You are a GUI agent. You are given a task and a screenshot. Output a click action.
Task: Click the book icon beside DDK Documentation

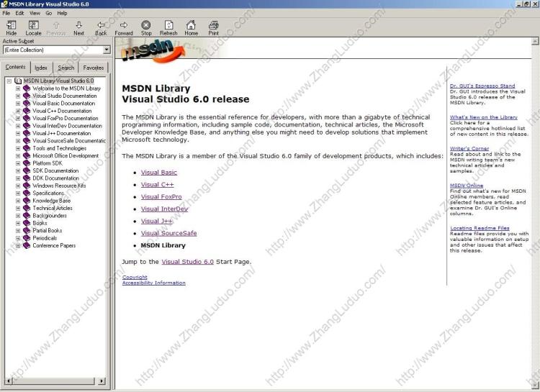tap(27, 178)
